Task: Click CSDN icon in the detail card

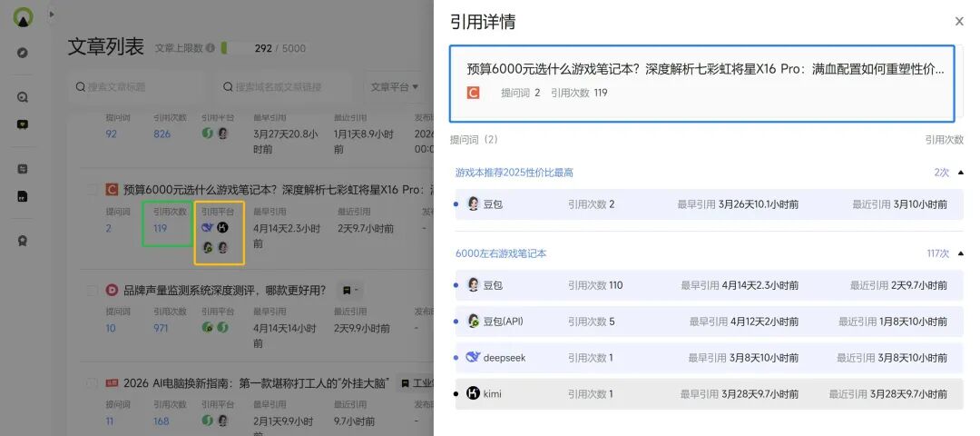Action: pos(473,93)
